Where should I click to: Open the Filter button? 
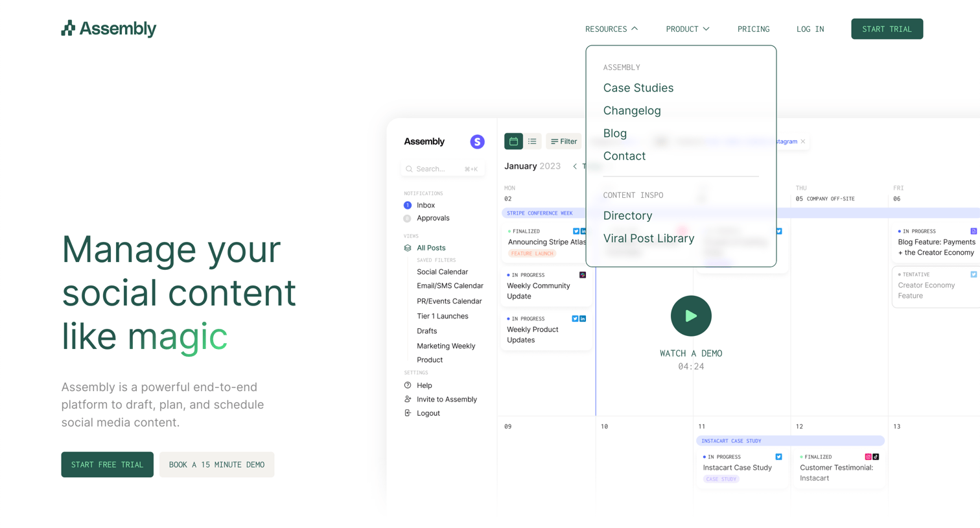(564, 141)
